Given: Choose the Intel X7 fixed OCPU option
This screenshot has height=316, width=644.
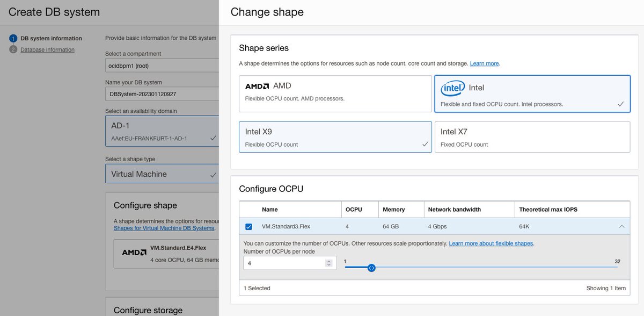Looking at the screenshot, I should [532, 137].
